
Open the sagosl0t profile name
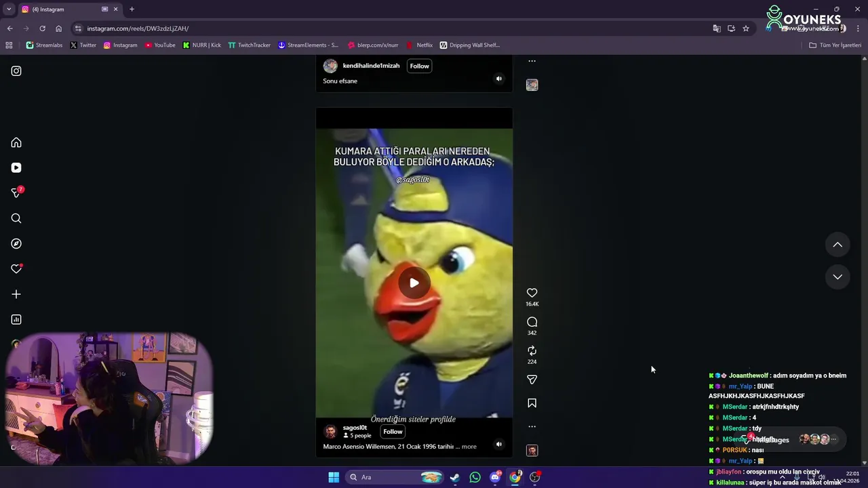point(355,428)
